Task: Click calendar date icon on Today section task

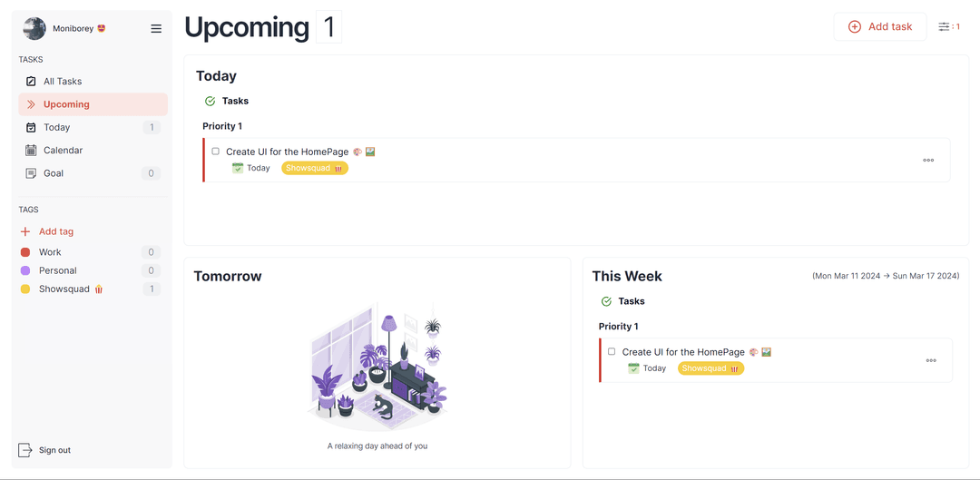Action: coord(238,168)
